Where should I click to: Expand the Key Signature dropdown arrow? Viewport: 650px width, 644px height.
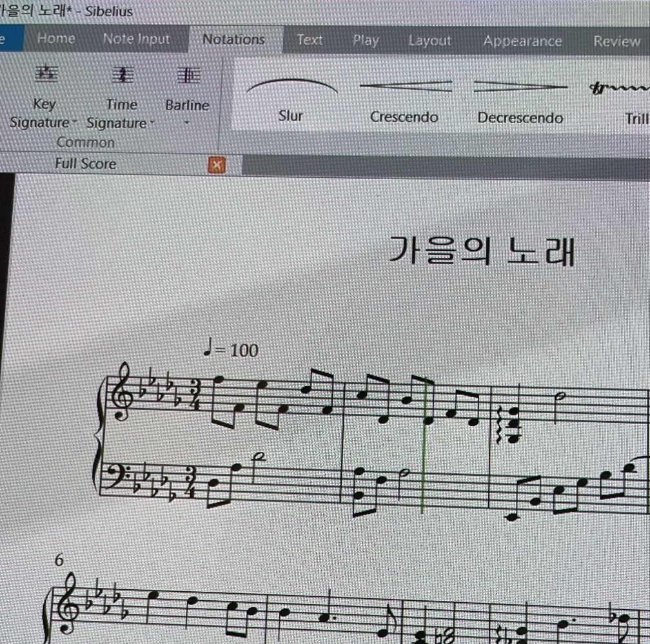pyautogui.click(x=75, y=122)
